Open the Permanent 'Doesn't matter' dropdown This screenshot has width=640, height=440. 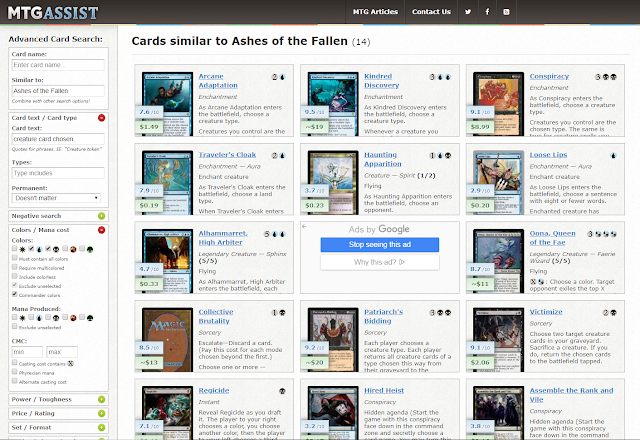pos(56,198)
